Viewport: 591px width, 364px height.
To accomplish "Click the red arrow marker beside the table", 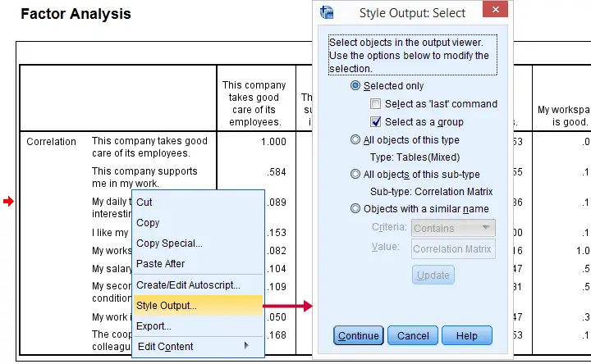I will [8, 202].
